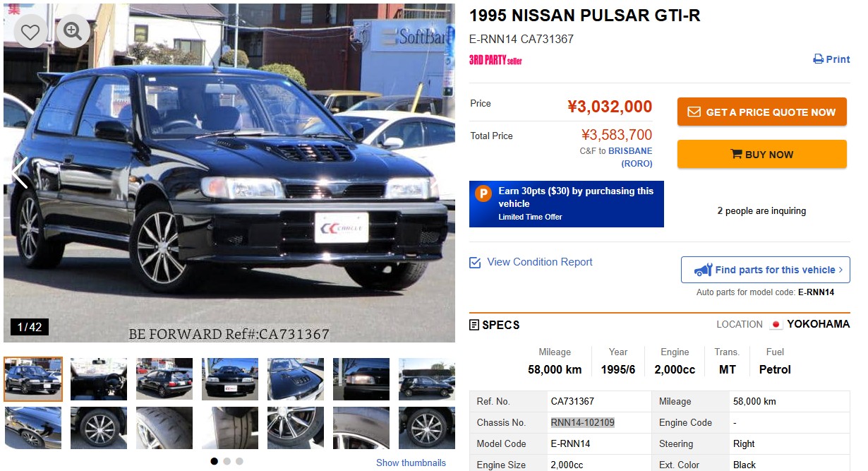The height and width of the screenshot is (471, 868).
Task: Click the cart icon on Buy Now
Action: [x=736, y=155]
